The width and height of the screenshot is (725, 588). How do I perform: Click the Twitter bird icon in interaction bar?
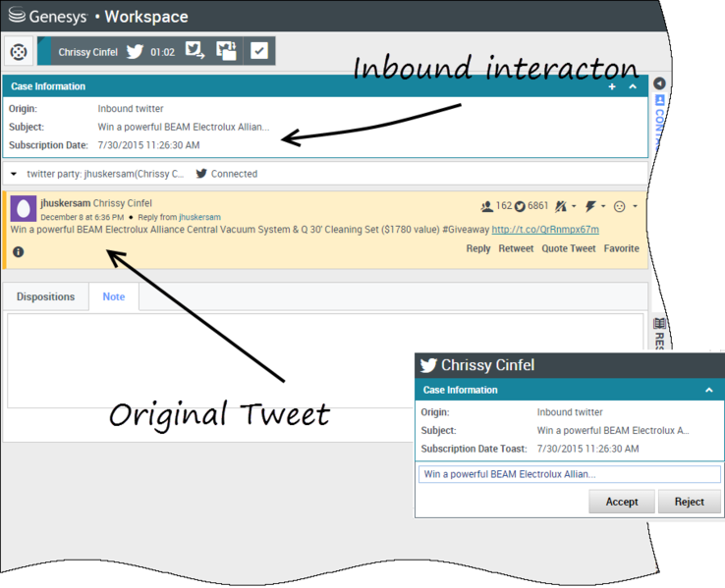[x=135, y=51]
